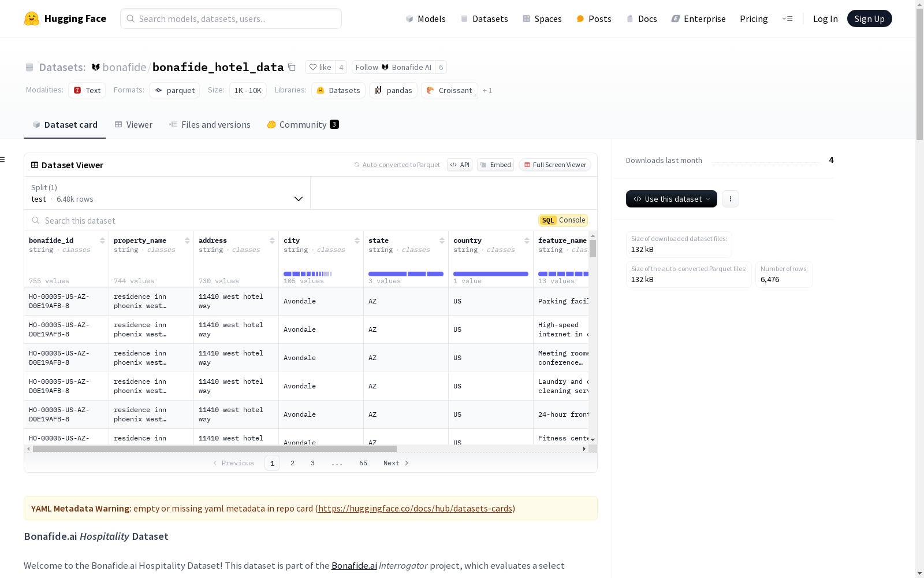
Task: Go to Datasets in top navigation
Action: click(484, 18)
